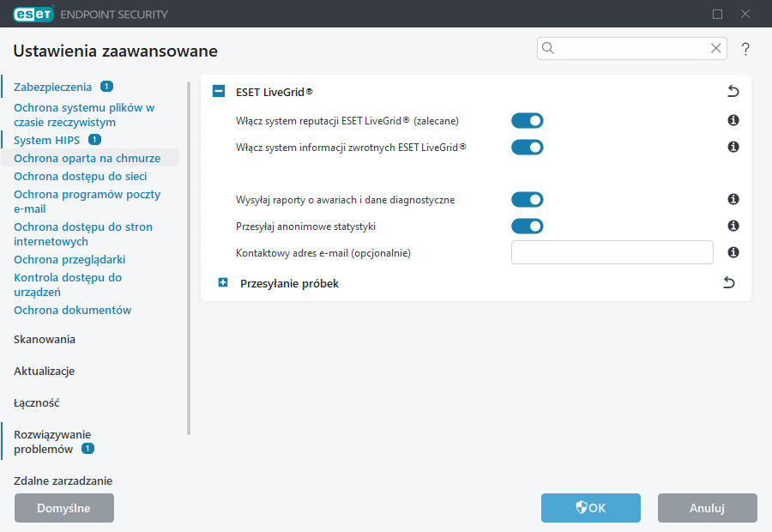The width and height of the screenshot is (772, 532).
Task: Open Zabezpieczenia category in sidebar
Action: coord(52,88)
